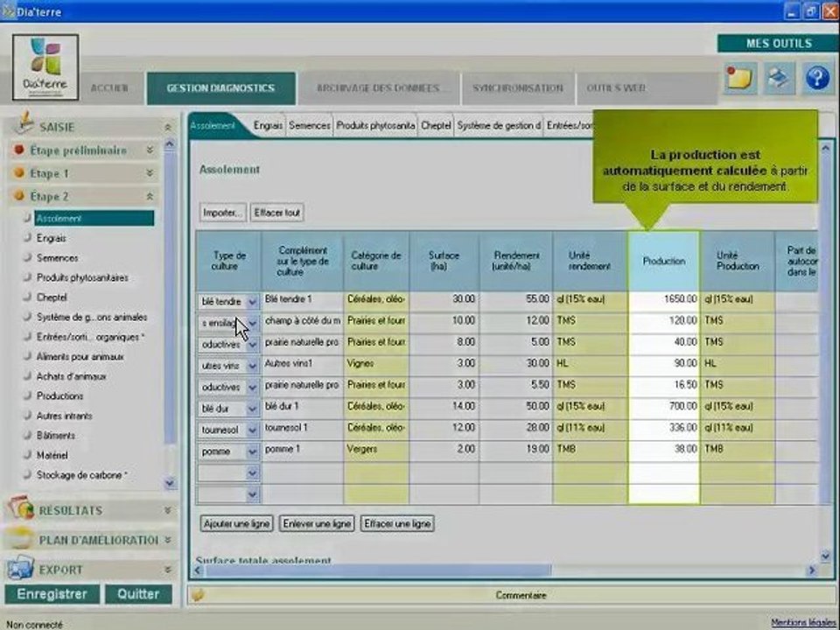Click the Plan d'amélioration icon
This screenshot has height=630, width=840.
pos(20,538)
